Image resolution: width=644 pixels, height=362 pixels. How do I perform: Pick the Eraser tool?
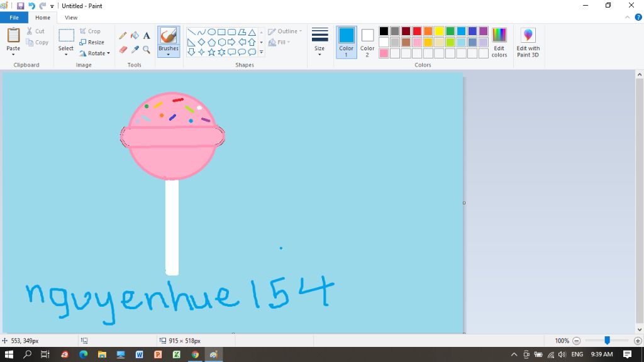[x=123, y=50]
